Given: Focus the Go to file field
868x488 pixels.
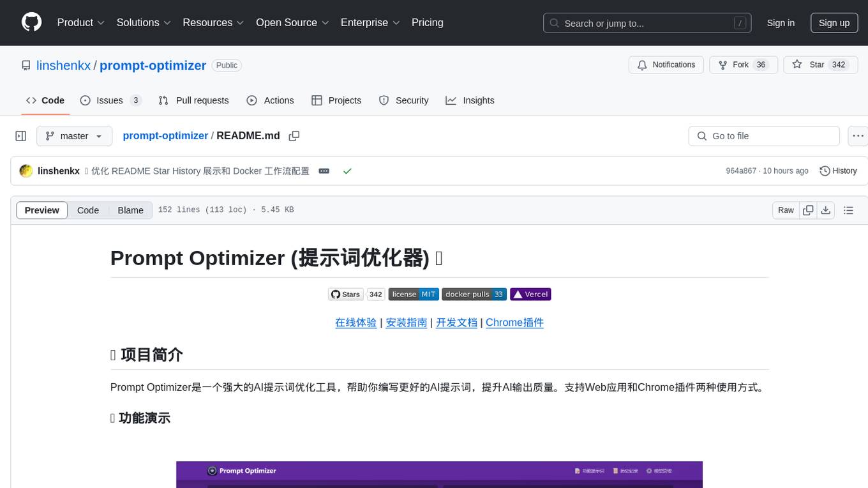Looking at the screenshot, I should coord(764,136).
